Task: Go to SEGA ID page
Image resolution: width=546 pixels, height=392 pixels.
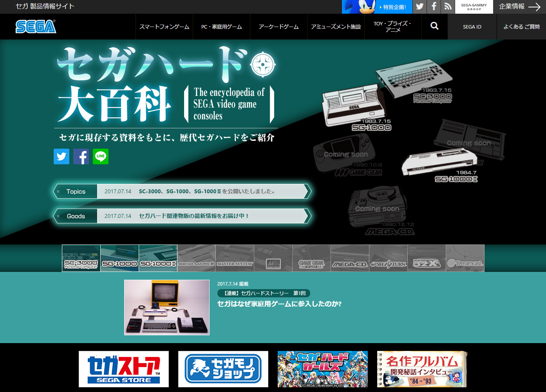Action: (472, 27)
